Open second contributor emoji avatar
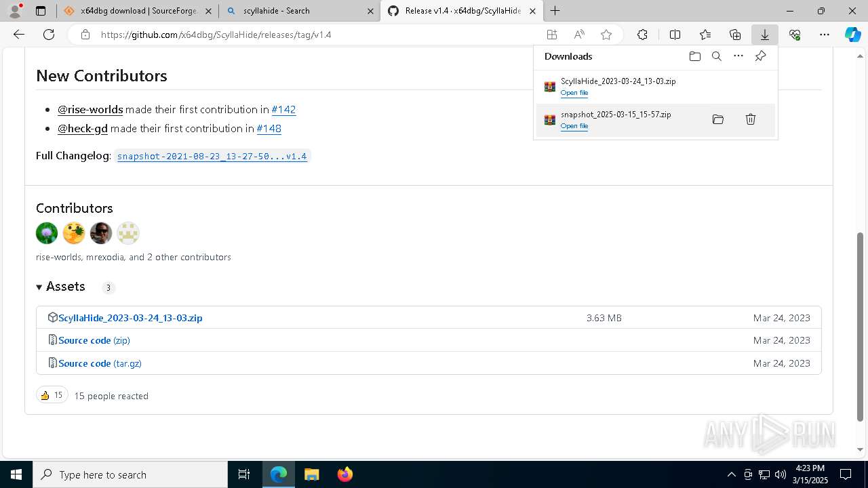Image resolution: width=868 pixels, height=488 pixels. [74, 233]
